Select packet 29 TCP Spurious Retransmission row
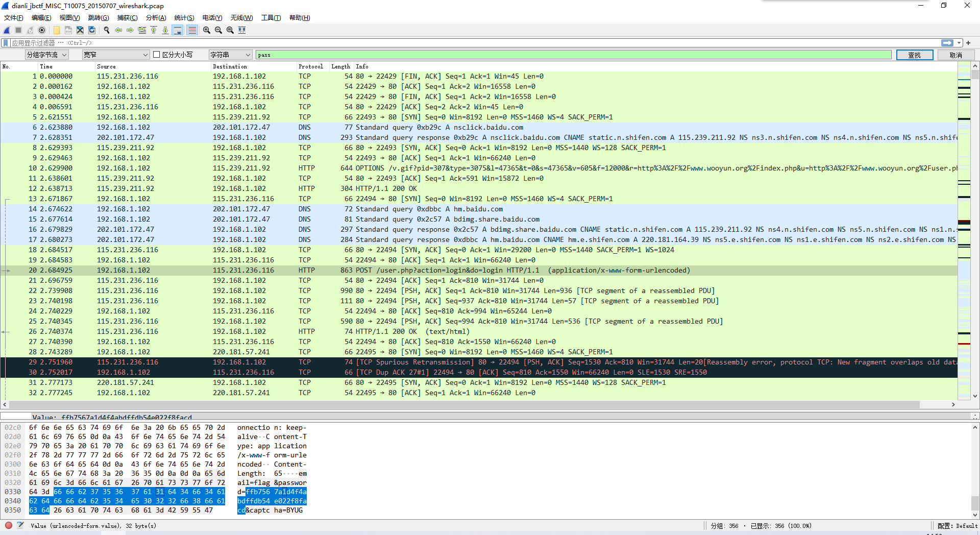The width and height of the screenshot is (980, 535). pyautogui.click(x=479, y=362)
